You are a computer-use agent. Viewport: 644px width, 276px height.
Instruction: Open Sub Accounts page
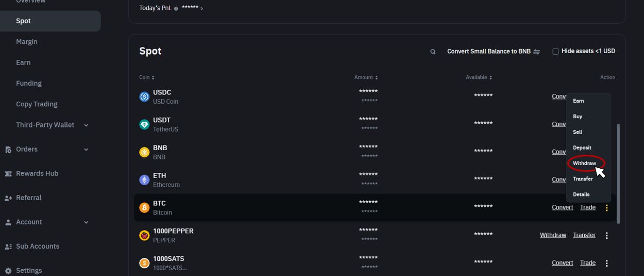[38, 246]
